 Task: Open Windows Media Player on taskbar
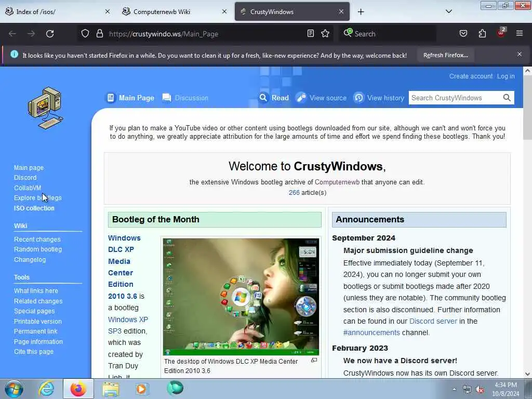141,389
